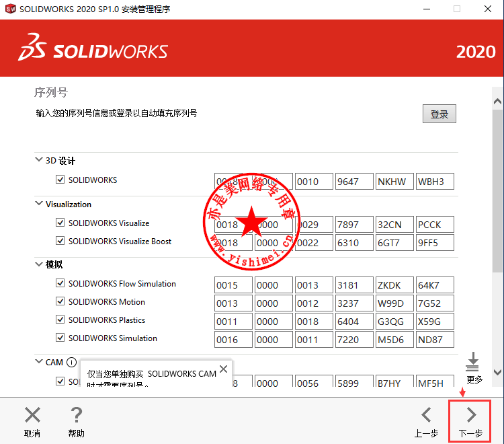The width and height of the screenshot is (504, 444).
Task: Click the SOLIDWORKS logo in the banner
Action: click(93, 51)
